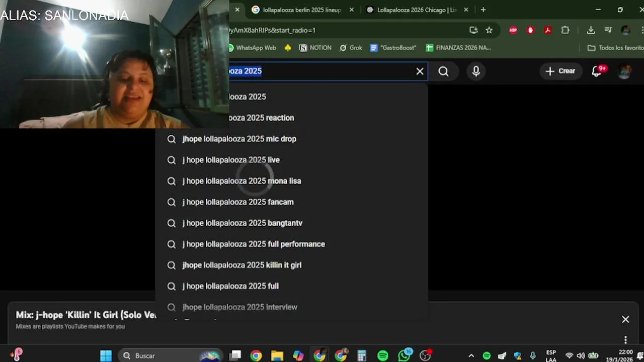Screen dimensions: 644x362
Task: Open Spotify from the taskbar
Action: click(383, 355)
